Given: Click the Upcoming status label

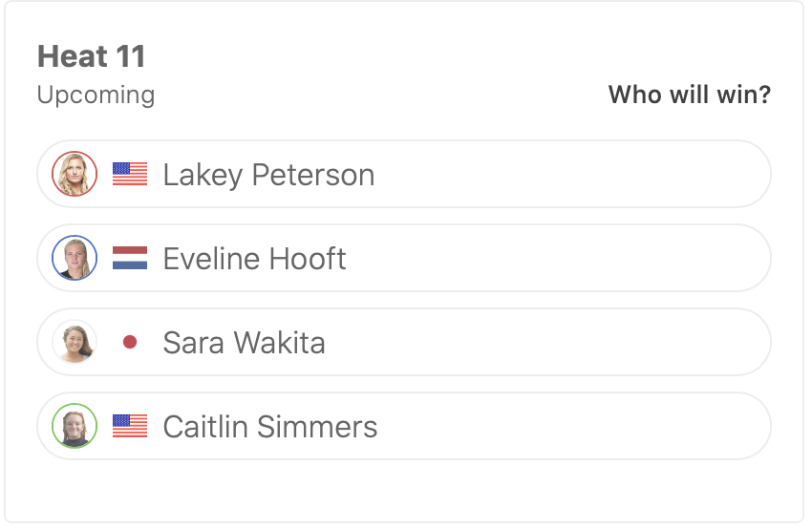Looking at the screenshot, I should (x=96, y=95).
